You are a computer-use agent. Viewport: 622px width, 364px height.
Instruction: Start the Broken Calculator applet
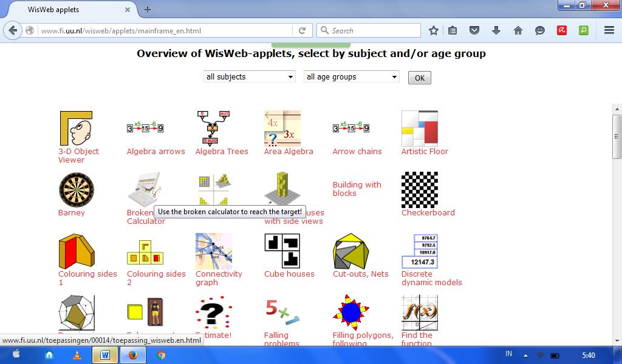tap(146, 187)
